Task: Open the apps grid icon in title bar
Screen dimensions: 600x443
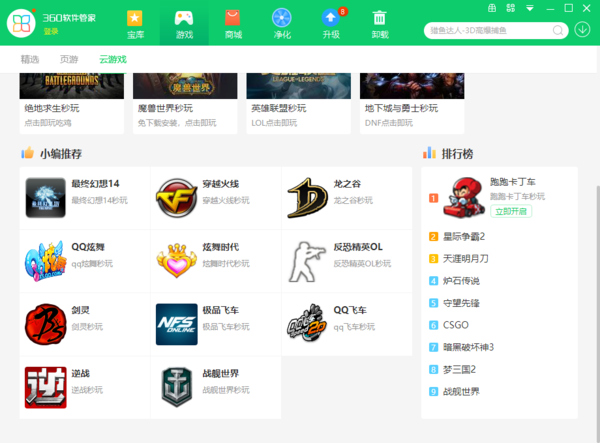Action: click(x=510, y=8)
